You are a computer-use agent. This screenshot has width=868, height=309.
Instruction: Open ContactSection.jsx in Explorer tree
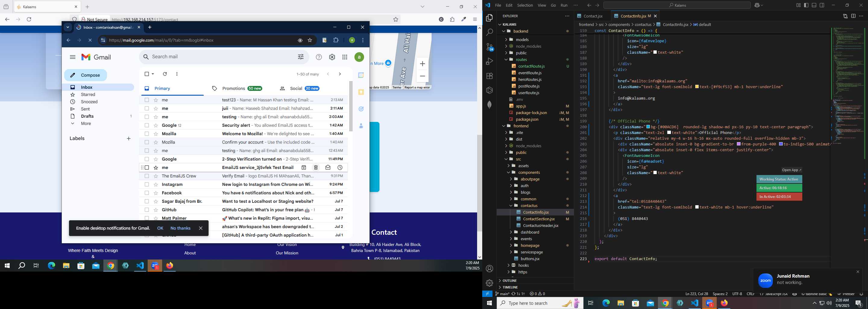click(539, 219)
